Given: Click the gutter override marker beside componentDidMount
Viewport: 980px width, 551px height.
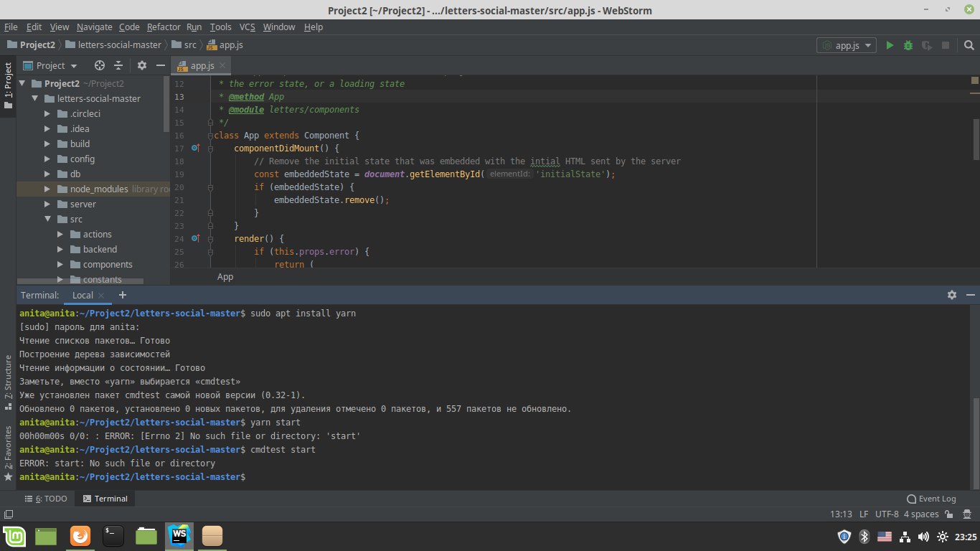Looking at the screenshot, I should pyautogui.click(x=196, y=149).
